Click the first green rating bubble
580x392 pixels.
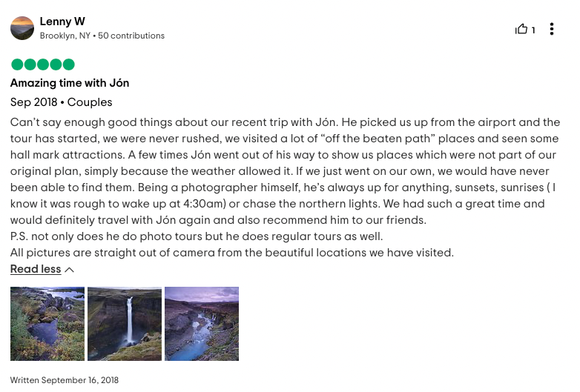[17, 64]
